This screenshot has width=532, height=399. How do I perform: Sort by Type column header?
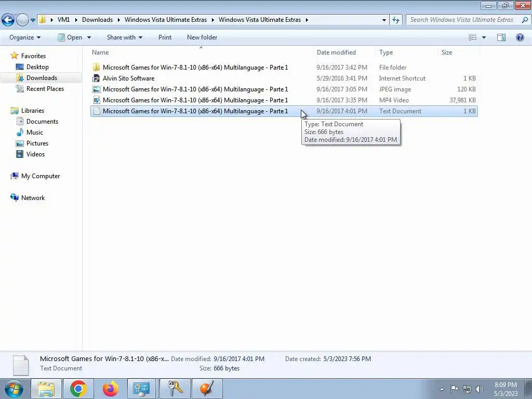[407, 52]
